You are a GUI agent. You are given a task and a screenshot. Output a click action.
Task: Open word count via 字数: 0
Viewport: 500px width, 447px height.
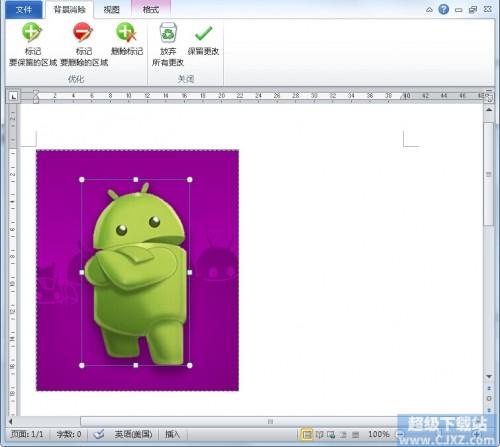click(x=69, y=434)
